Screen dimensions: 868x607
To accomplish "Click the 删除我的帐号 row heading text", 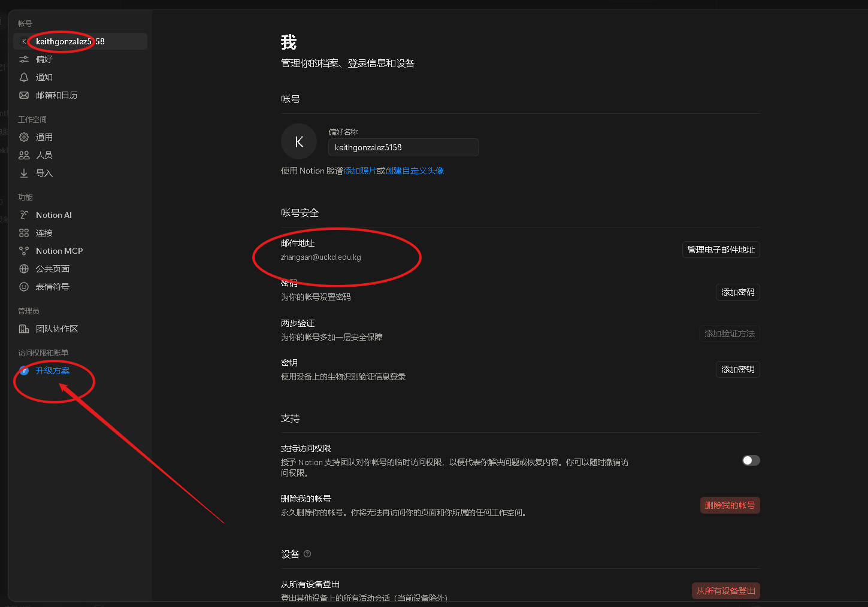I will coord(306,499).
